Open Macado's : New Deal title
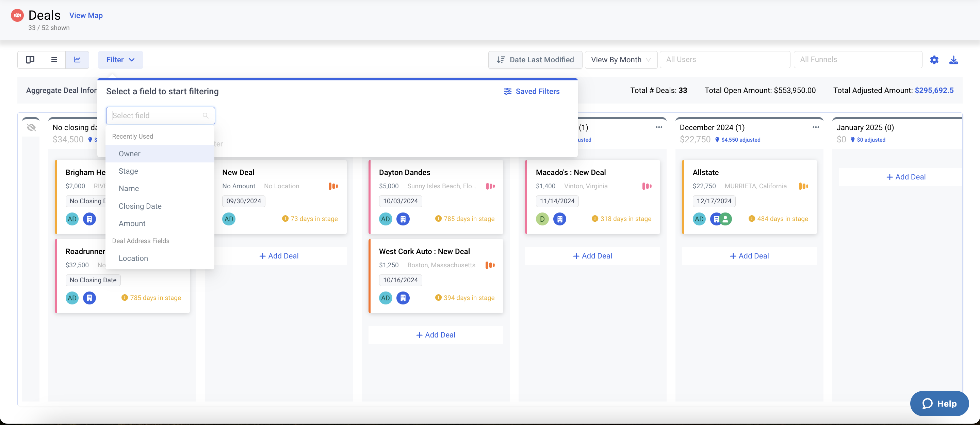Screen dimensions: 980x425 (x=571, y=173)
